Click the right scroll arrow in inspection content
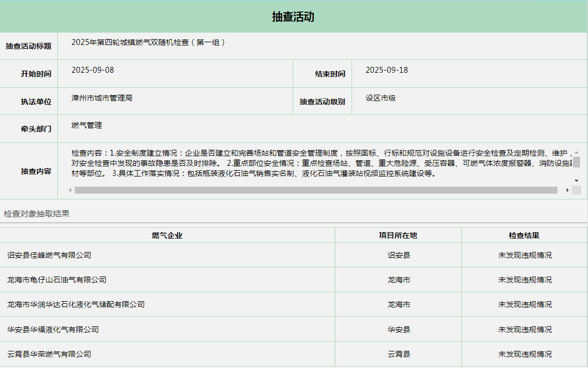Screen dimensions: 588x368 coord(567,190)
